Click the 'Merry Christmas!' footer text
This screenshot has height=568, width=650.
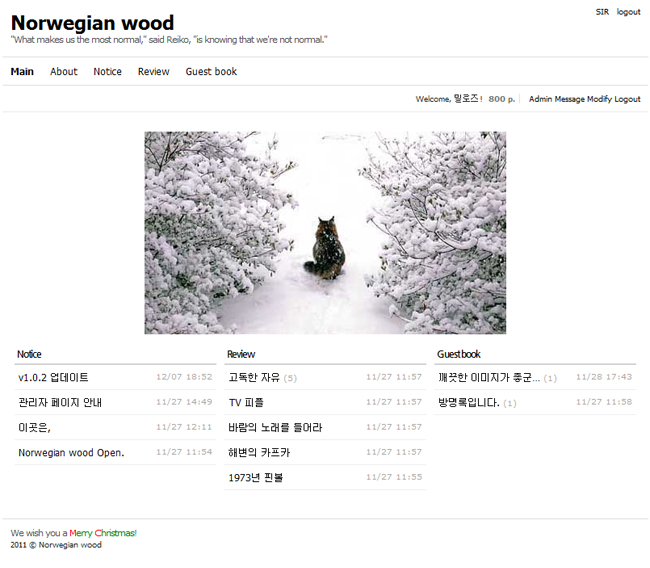tap(103, 533)
